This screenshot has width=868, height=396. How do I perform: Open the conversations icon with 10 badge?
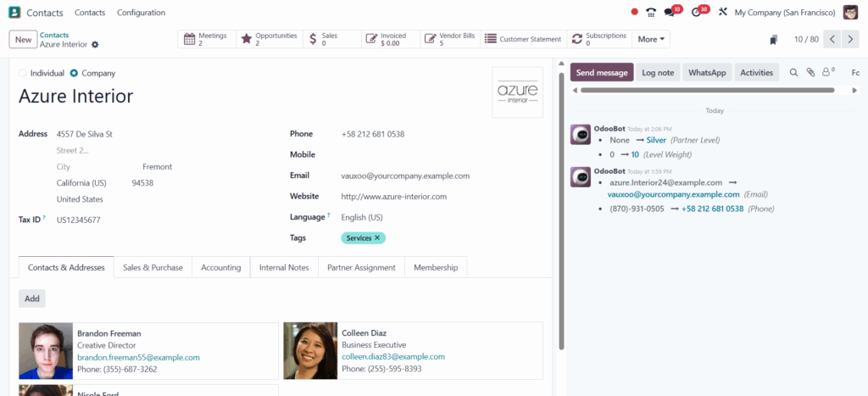(670, 12)
